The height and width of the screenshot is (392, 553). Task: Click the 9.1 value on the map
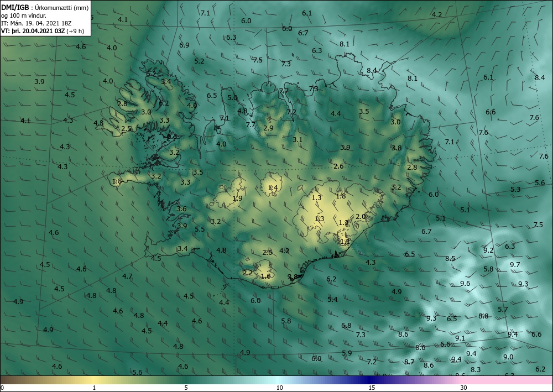click(x=460, y=338)
